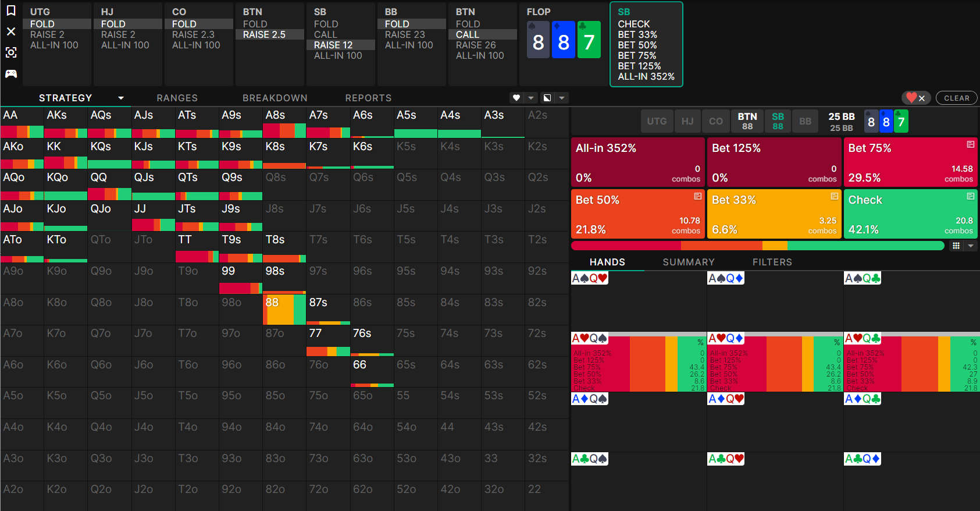Viewport: 980px width, 511px height.
Task: Open the SUMMARY tab
Action: tap(689, 262)
